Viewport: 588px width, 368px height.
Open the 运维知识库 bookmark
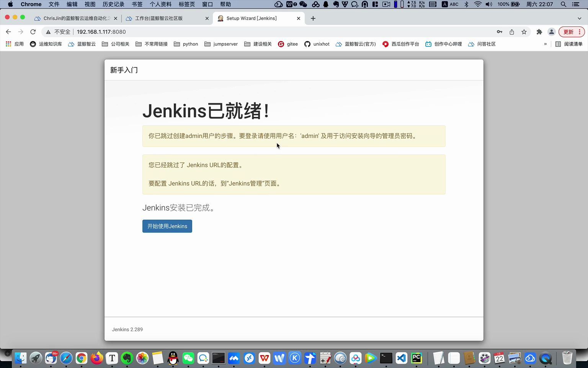click(x=46, y=44)
